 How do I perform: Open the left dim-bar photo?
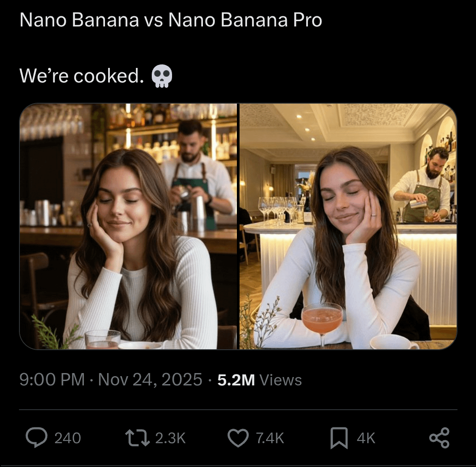128,226
